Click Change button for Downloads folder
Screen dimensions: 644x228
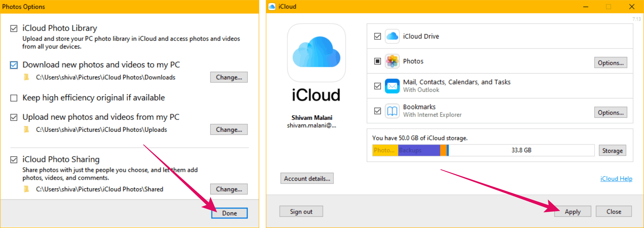tap(229, 77)
